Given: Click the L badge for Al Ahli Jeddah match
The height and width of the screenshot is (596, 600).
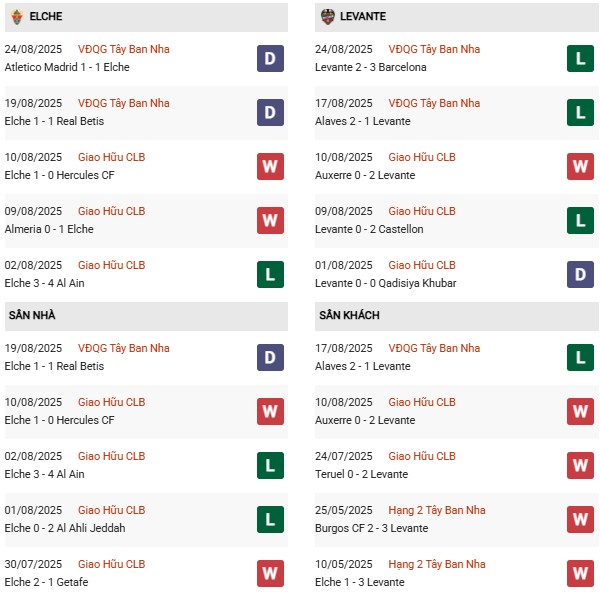Looking at the screenshot, I should point(270,519).
